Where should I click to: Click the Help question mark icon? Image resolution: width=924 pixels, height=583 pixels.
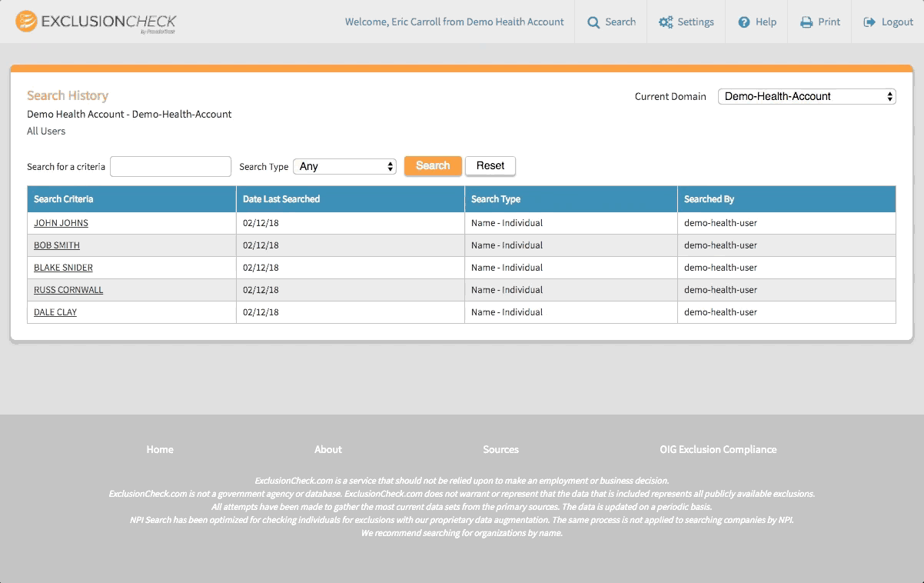coord(743,22)
